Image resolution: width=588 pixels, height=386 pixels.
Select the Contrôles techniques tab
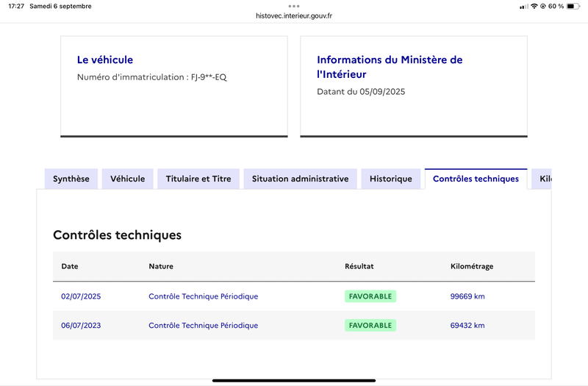pyautogui.click(x=476, y=179)
